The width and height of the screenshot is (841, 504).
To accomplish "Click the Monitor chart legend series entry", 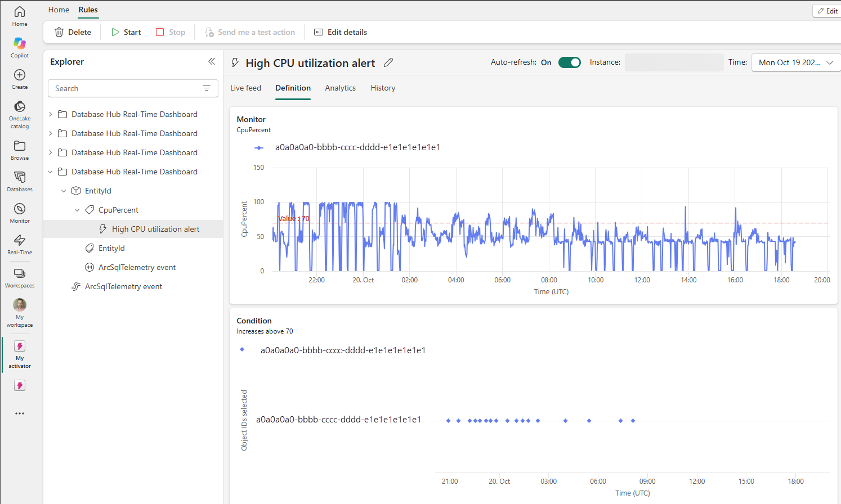I will (x=347, y=147).
